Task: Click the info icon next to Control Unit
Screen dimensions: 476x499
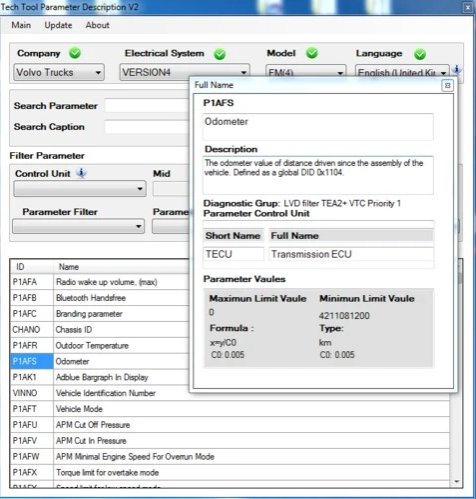Action: (81, 173)
